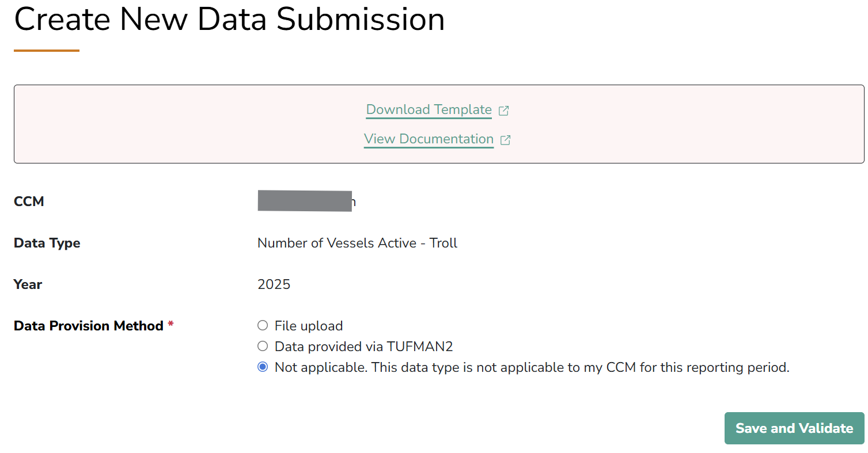Select the Not applicable radio button
868x453 pixels.
coord(263,367)
